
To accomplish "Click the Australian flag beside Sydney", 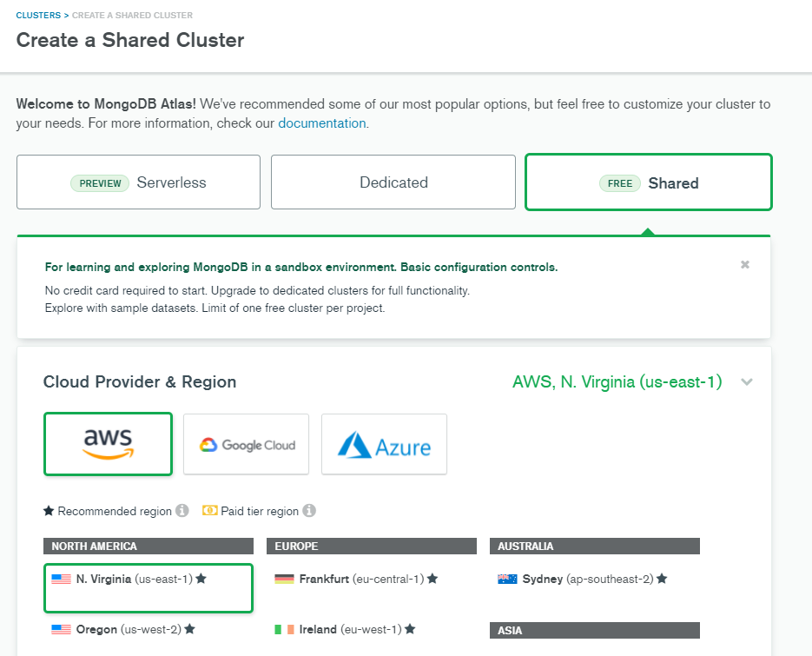I will point(507,579).
